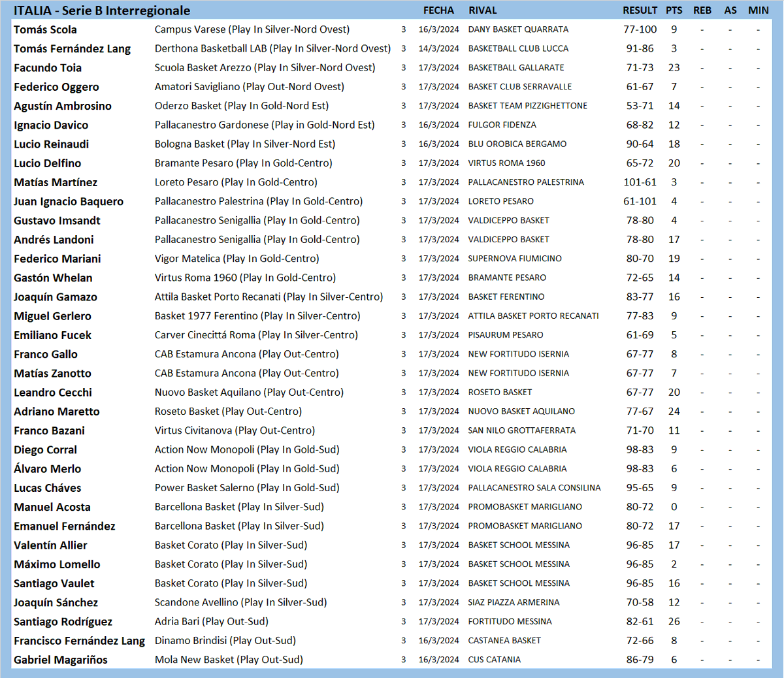Click the AS column header
Screen dimensions: 784x678
(x=730, y=10)
